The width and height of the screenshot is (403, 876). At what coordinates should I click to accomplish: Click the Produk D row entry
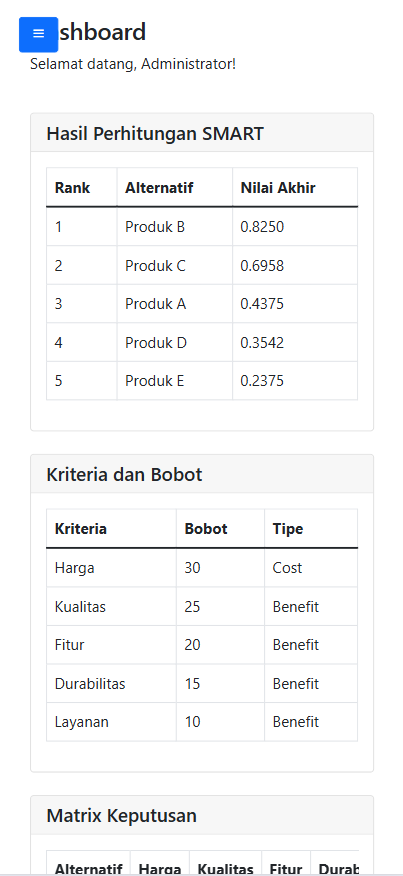[202, 342]
